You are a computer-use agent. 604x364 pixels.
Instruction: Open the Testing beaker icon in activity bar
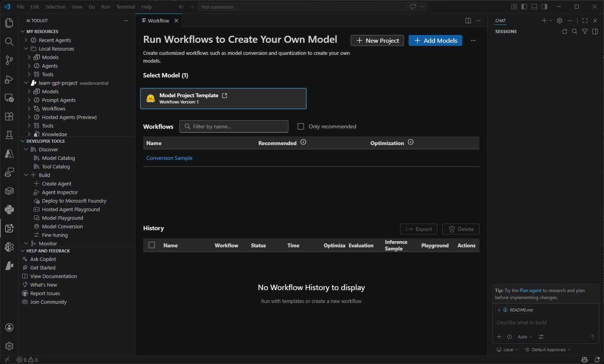[9, 135]
